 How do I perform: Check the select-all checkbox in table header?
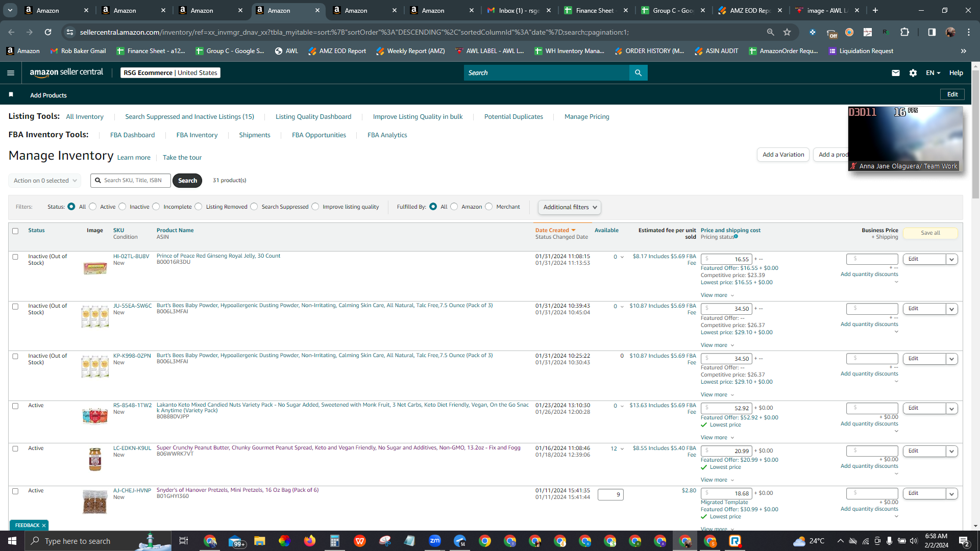tap(15, 231)
